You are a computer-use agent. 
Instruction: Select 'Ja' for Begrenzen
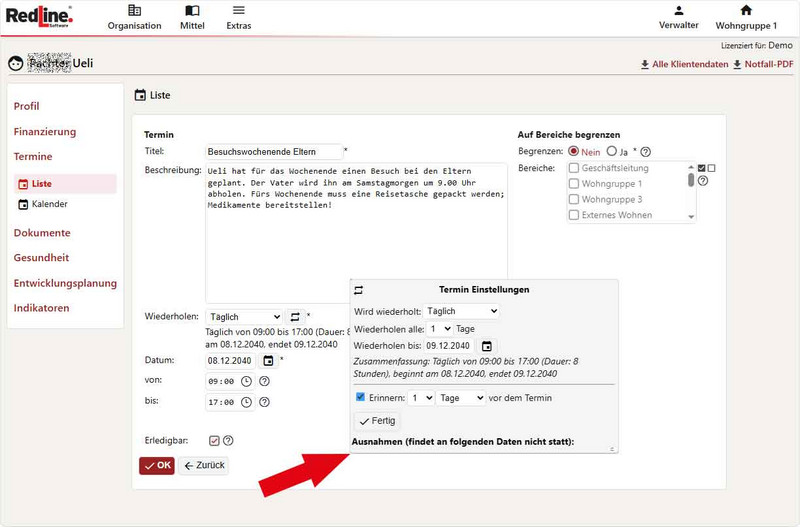(611, 152)
